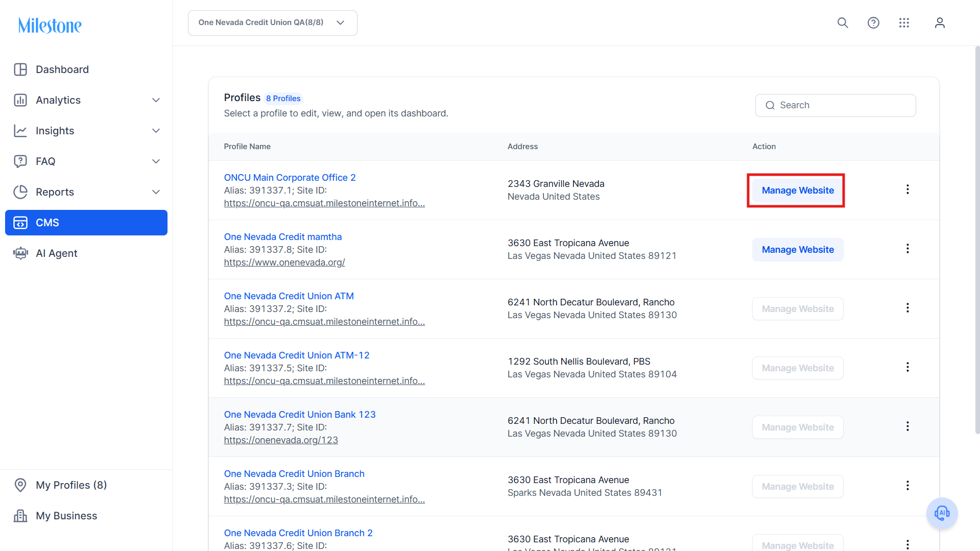This screenshot has height=551, width=980.
Task: Click Manage Website for One Nevada Credit mamtha
Action: click(798, 250)
